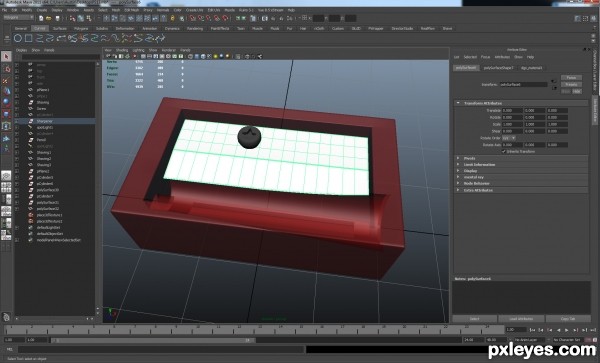Screen dimensions: 600x363
Task: Click the Hide button in Attribute Editor
Action: click(577, 91)
